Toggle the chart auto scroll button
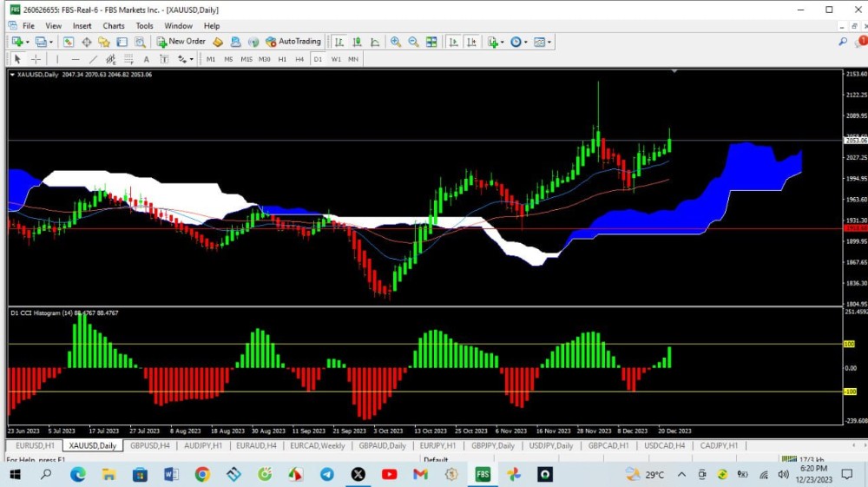 point(453,42)
